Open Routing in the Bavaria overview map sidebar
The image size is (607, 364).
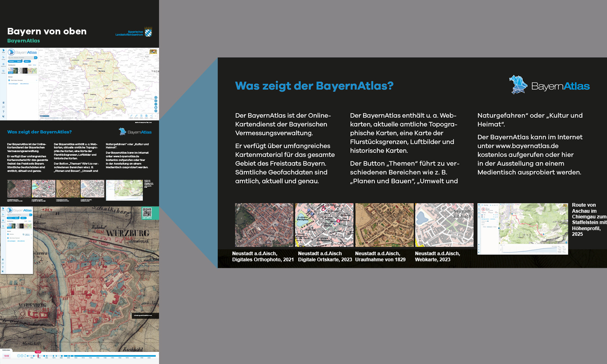click(x=3, y=57)
